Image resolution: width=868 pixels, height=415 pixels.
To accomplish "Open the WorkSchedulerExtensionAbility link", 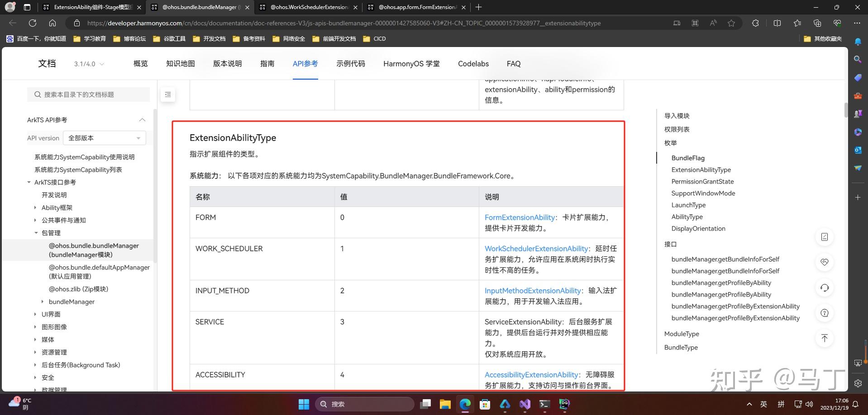I will coord(536,249).
